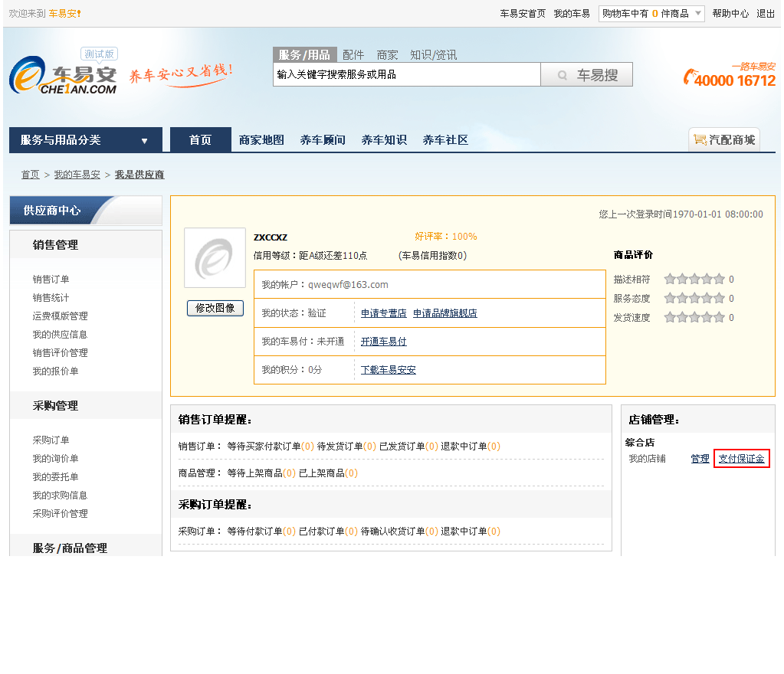The height and width of the screenshot is (674, 784).
Task: Select the 服务/用品 search tab
Action: click(304, 54)
